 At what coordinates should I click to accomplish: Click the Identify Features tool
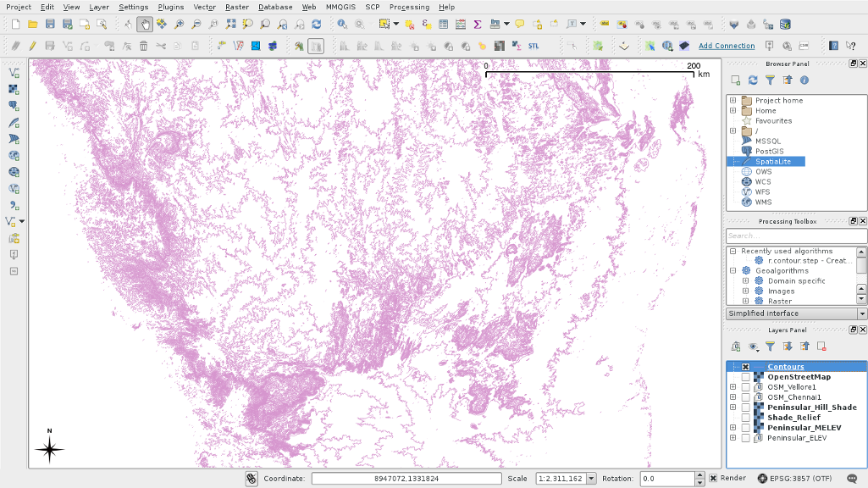[342, 25]
